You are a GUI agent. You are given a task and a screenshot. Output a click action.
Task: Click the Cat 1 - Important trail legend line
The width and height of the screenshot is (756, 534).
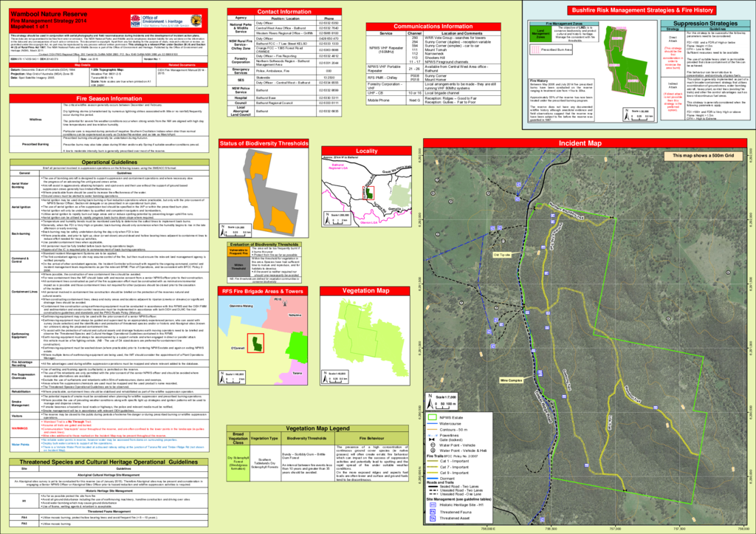(x=432, y=461)
